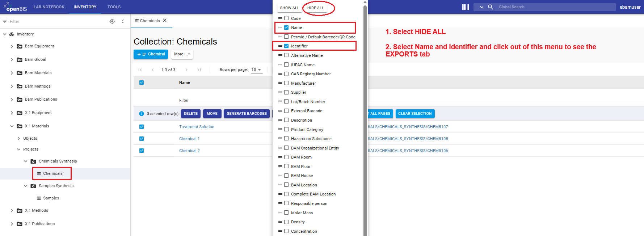
Task: Click the Global Search input field
Action: 556,7
